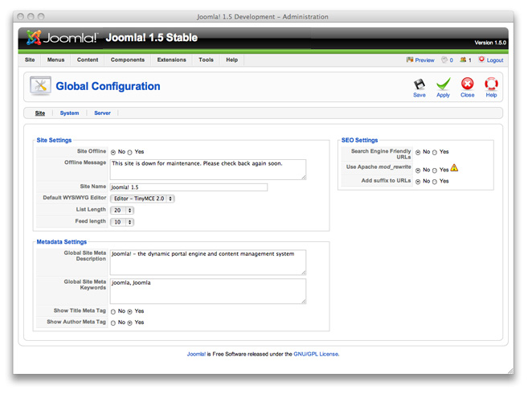Expand the List Length dropdown
This screenshot has height=394, width=532.
pos(123,210)
